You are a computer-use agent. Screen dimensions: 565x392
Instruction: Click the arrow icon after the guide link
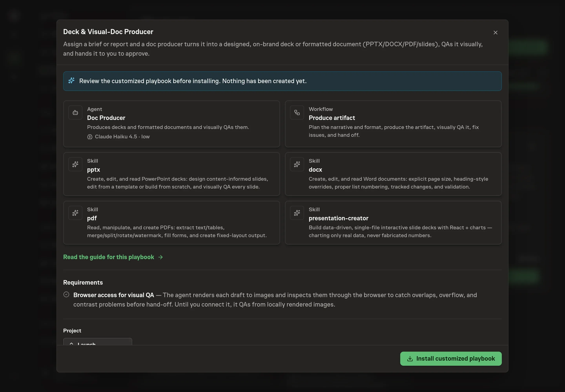160,257
